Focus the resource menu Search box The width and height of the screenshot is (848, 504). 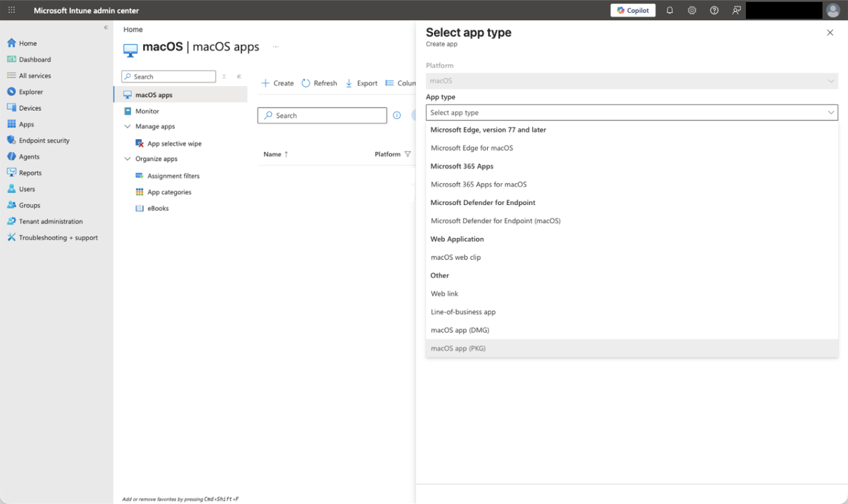pyautogui.click(x=169, y=77)
